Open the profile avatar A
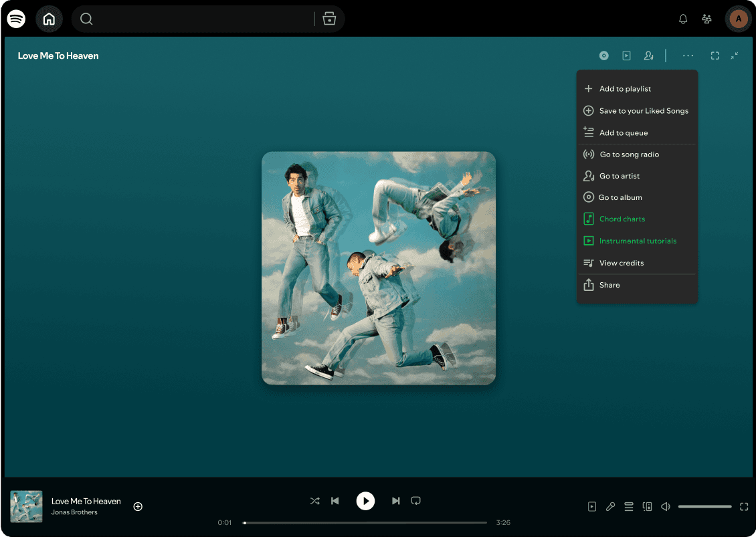 pos(738,19)
